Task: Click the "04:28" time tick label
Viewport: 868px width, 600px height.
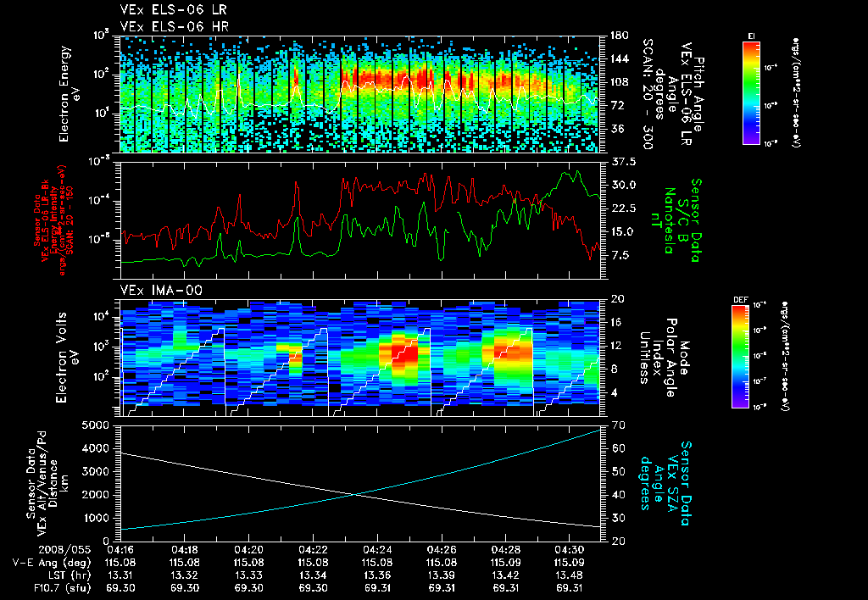Action: coord(505,550)
